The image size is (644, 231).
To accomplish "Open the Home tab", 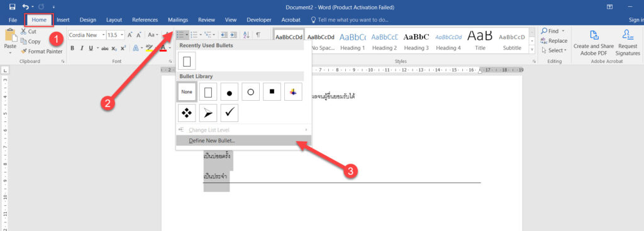I will [39, 20].
